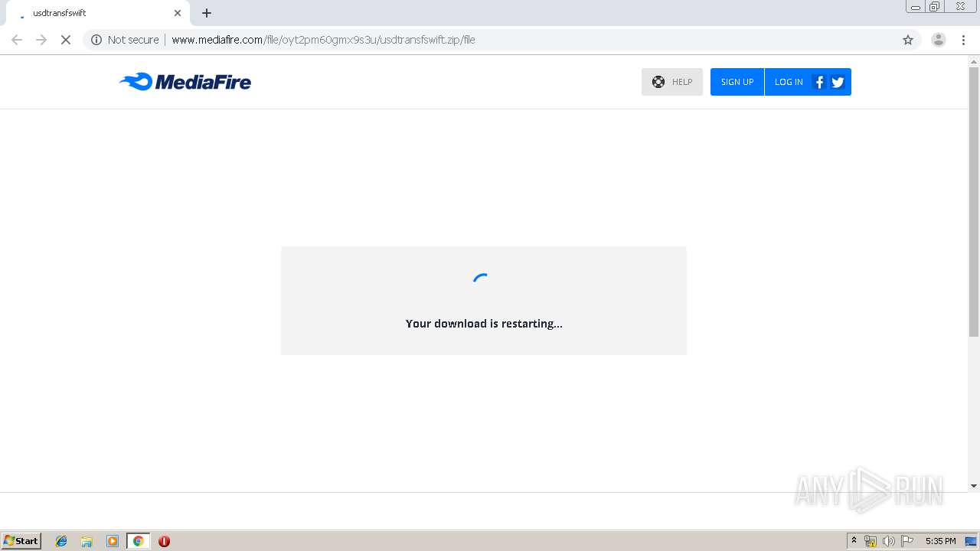Go back with the browser back arrow
Screen dimensions: 980x551
(17, 40)
